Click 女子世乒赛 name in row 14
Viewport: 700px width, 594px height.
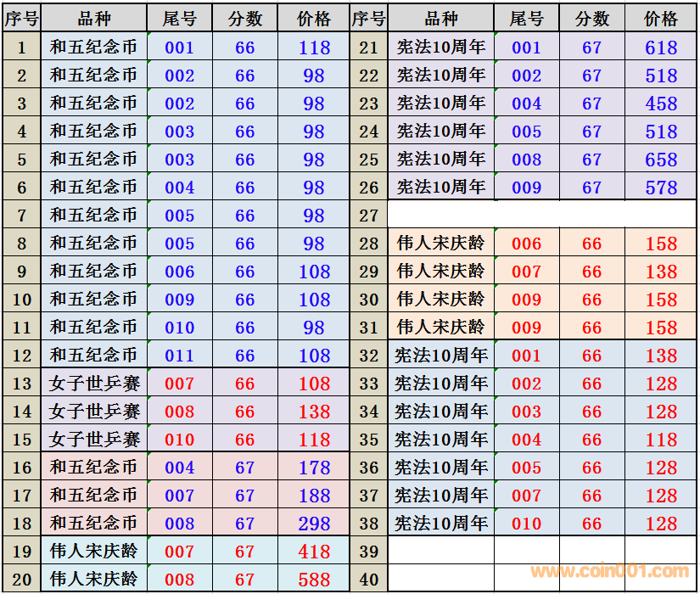[x=93, y=412]
